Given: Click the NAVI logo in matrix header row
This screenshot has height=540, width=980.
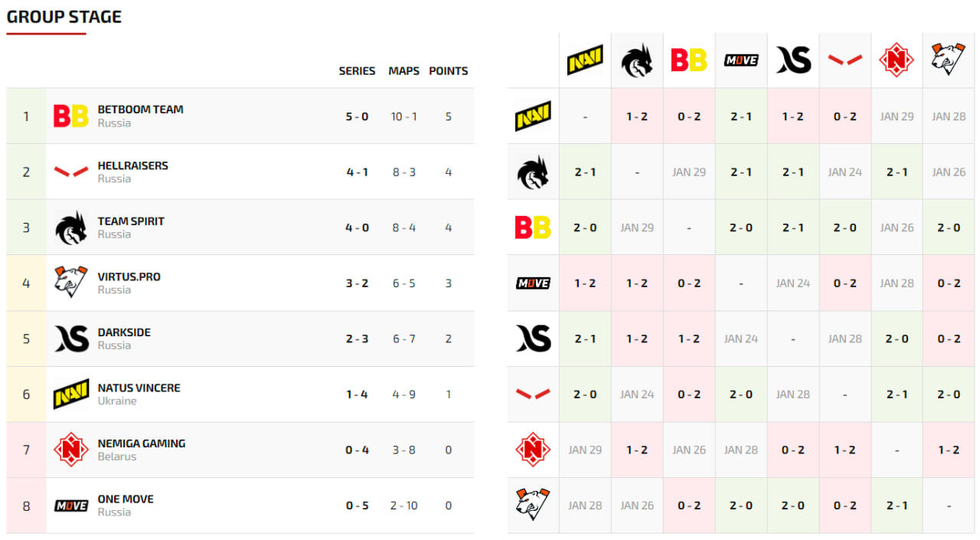Looking at the screenshot, I should (x=585, y=60).
